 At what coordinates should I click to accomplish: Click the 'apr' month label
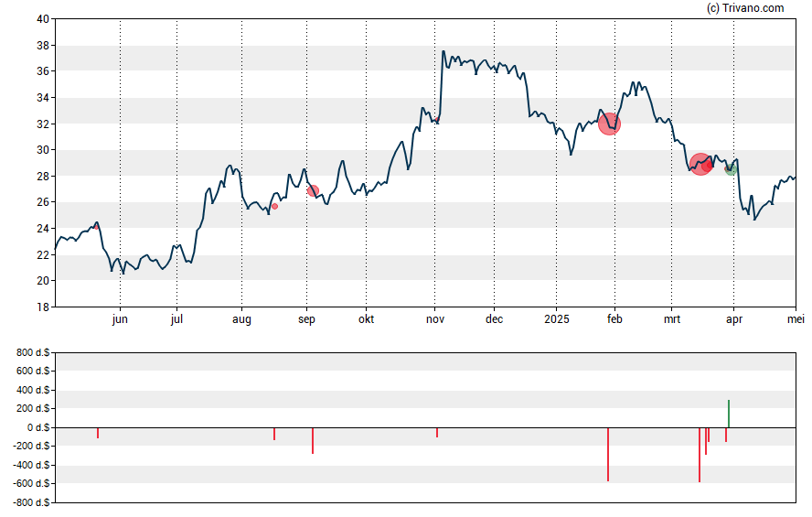pyautogui.click(x=733, y=319)
